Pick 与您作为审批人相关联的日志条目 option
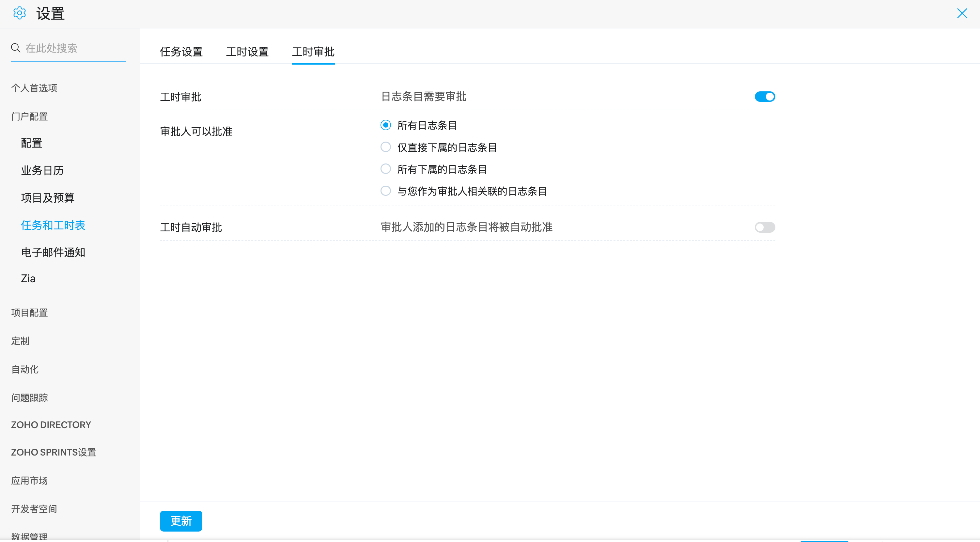Image resolution: width=980 pixels, height=542 pixels. click(386, 191)
